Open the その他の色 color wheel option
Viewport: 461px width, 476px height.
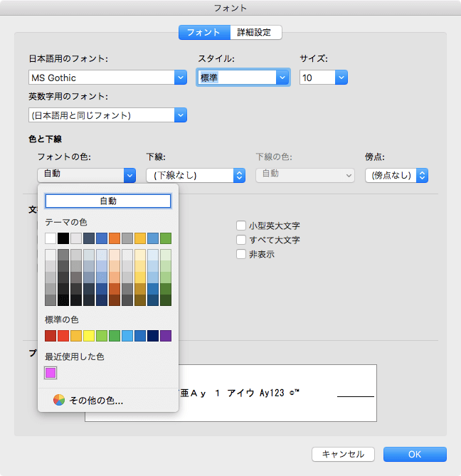(88, 401)
